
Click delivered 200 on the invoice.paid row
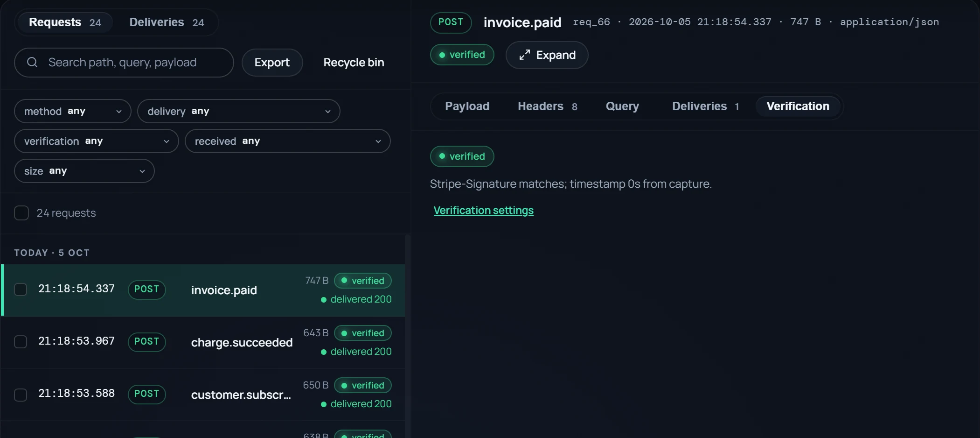coord(356,299)
